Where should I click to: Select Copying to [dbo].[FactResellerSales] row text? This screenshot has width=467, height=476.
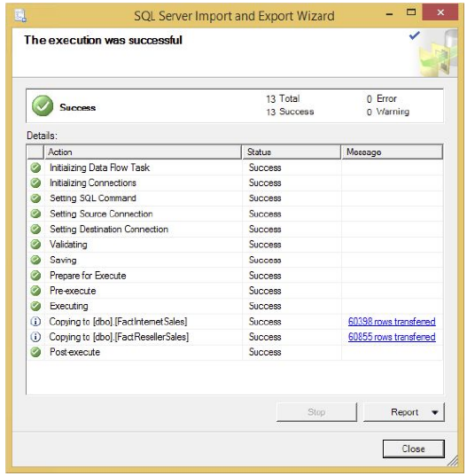pos(119,337)
